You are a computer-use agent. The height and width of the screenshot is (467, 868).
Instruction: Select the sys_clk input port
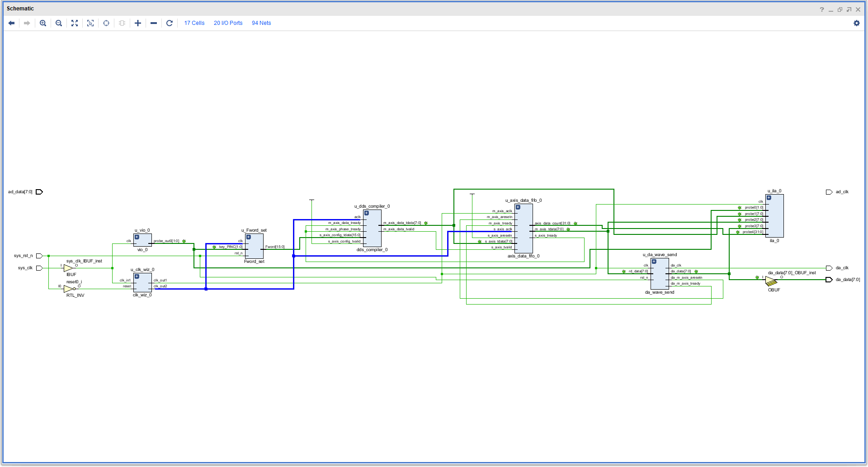pos(39,268)
